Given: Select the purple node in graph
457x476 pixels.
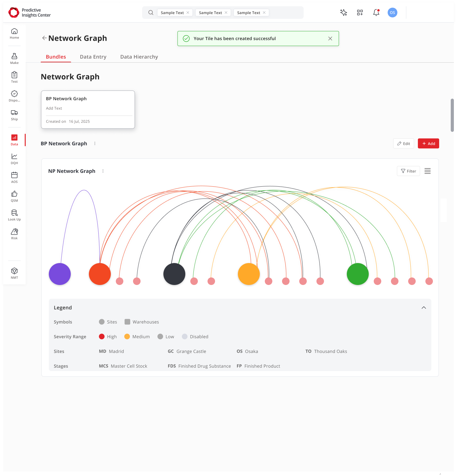Looking at the screenshot, I should click(60, 274).
